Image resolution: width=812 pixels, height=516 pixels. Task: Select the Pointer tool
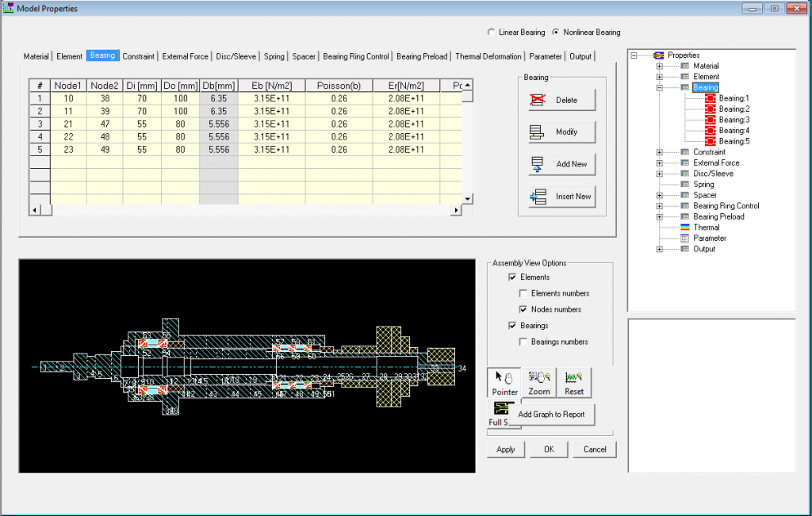coord(504,383)
